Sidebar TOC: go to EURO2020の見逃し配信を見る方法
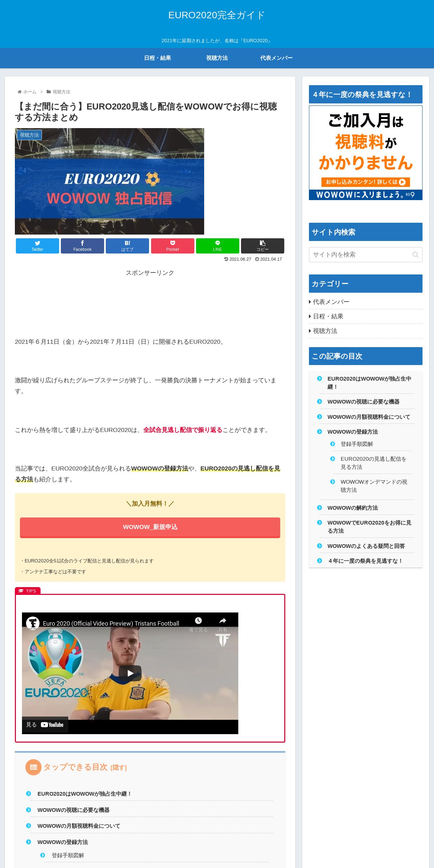Image resolution: width=434 pixels, height=868 pixels. pyautogui.click(x=373, y=463)
